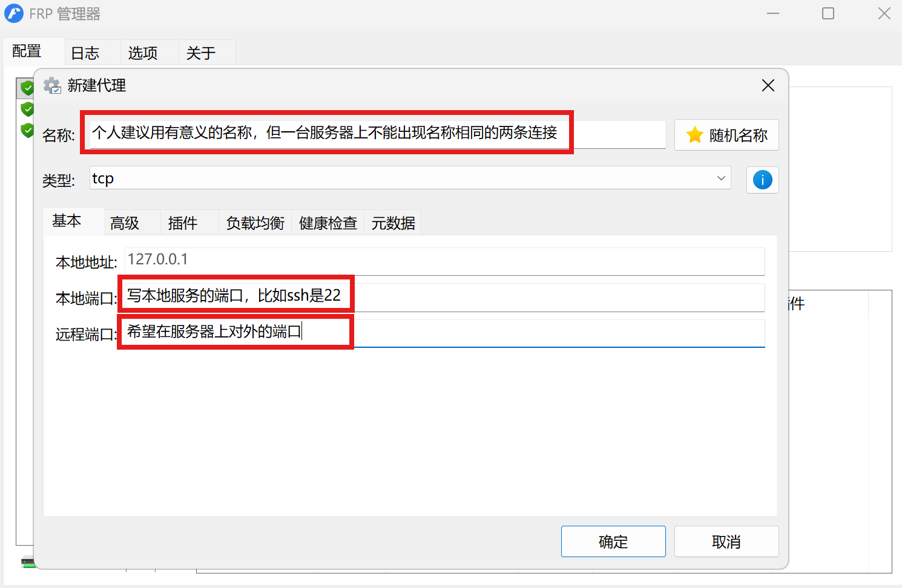Click the 本地地址: label
This screenshot has width=902, height=588.
click(x=87, y=262)
